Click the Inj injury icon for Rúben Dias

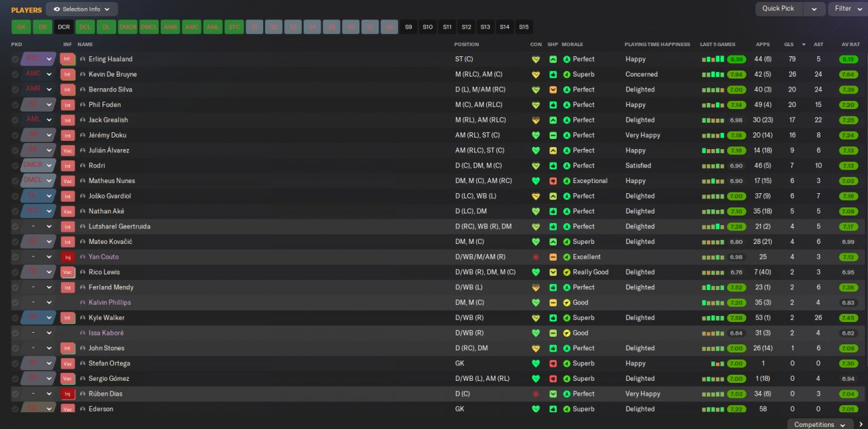click(67, 394)
